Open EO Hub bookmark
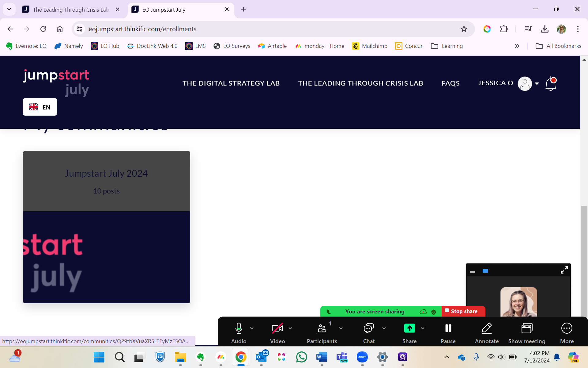 point(105,46)
